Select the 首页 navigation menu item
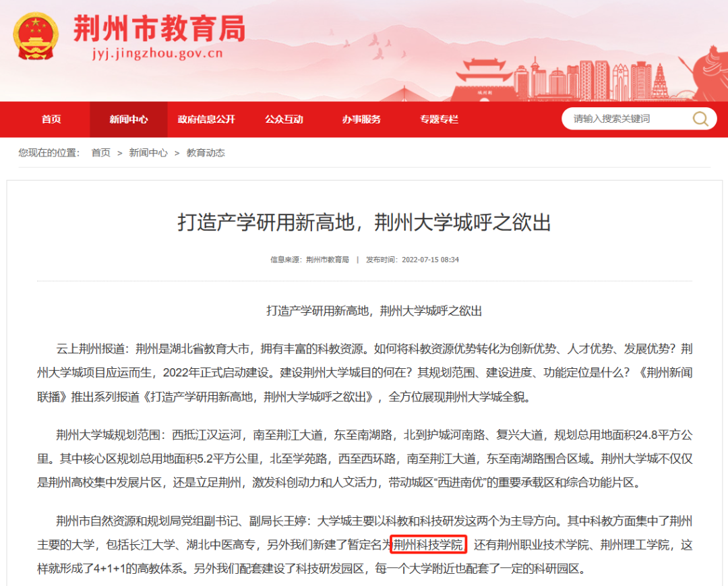The image size is (728, 586). (x=51, y=119)
